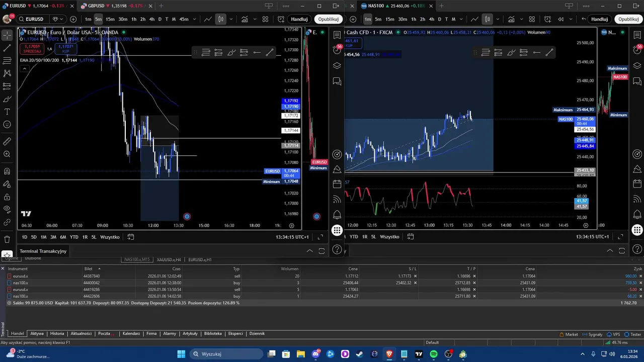Select the crosshair cursor tool in left toolbar

point(7,35)
